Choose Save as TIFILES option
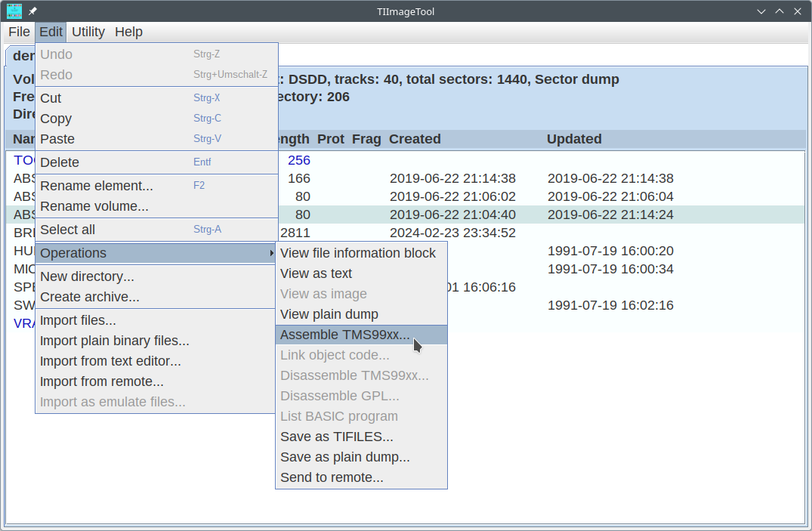 (x=336, y=437)
